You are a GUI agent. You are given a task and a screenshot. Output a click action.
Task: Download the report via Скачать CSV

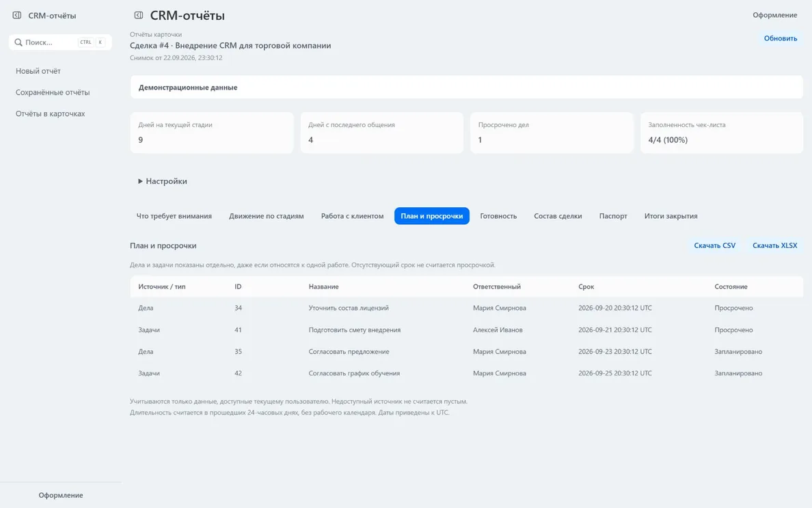[x=715, y=245]
